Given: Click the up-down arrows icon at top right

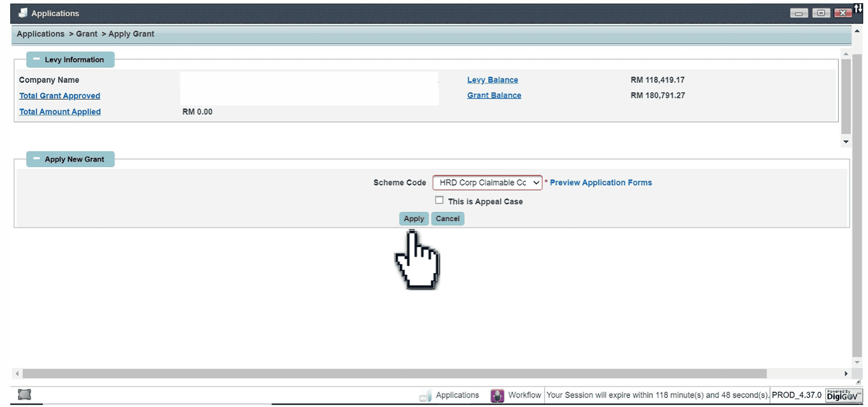Looking at the screenshot, I should click(858, 8).
